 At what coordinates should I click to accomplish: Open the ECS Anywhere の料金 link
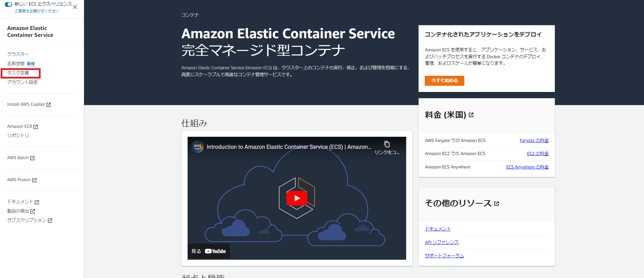click(527, 167)
